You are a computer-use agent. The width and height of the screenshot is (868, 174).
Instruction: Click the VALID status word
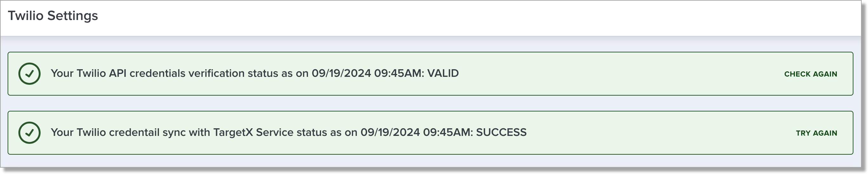pyautogui.click(x=443, y=74)
